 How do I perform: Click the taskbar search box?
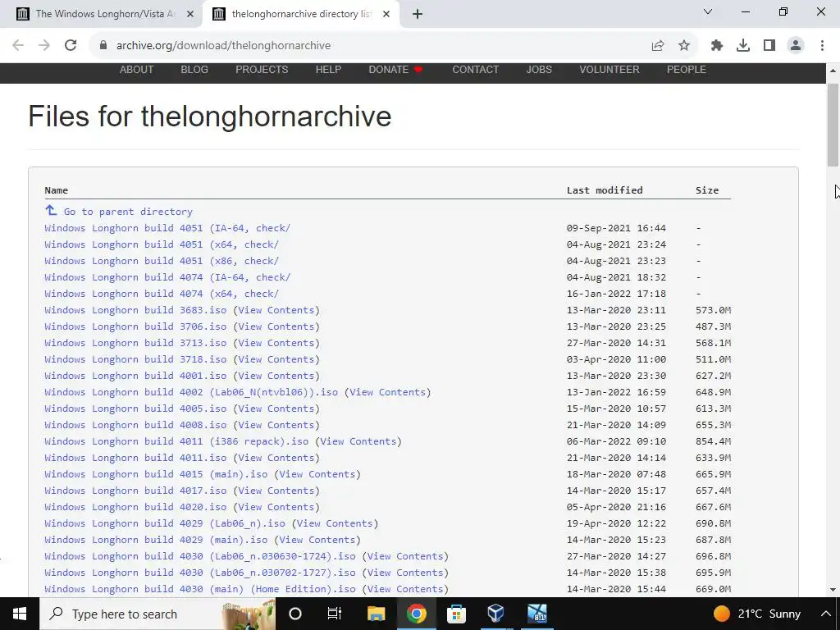click(x=157, y=614)
